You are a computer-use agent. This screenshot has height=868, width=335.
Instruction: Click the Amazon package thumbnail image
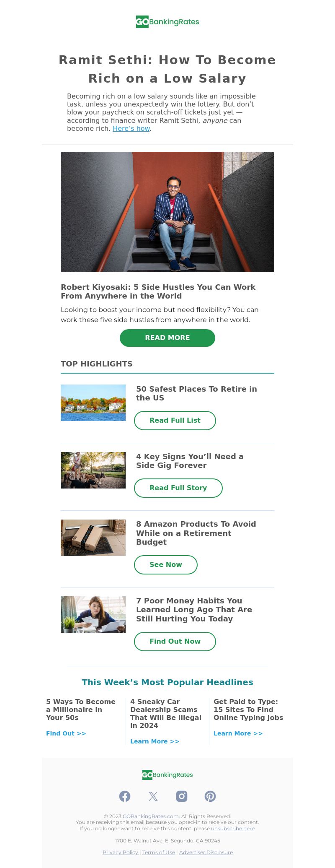coord(93,538)
